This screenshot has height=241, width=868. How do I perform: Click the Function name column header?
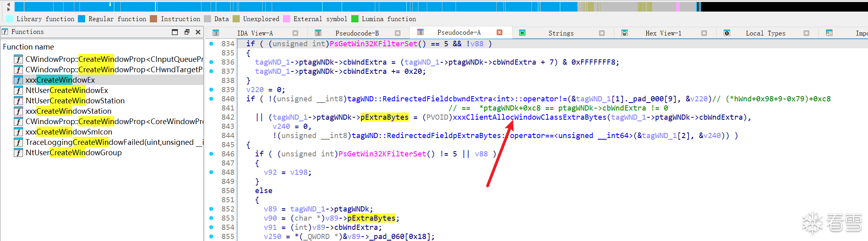click(28, 47)
